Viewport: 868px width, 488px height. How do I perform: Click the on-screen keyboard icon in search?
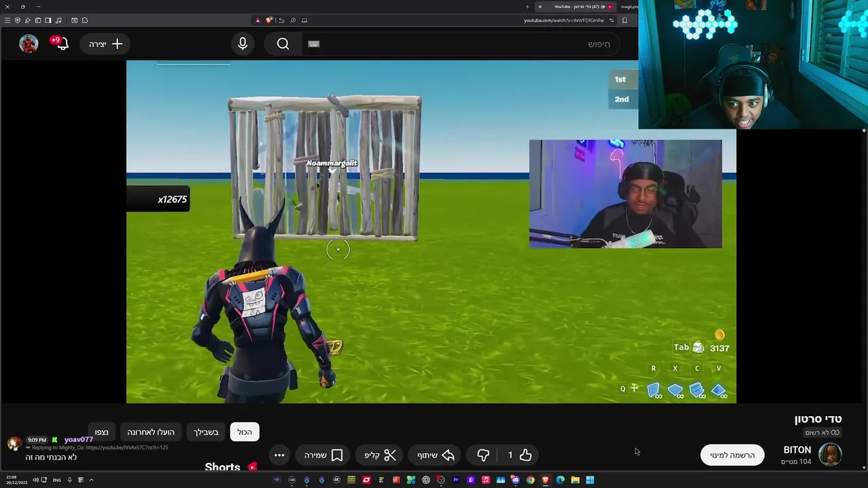click(313, 44)
